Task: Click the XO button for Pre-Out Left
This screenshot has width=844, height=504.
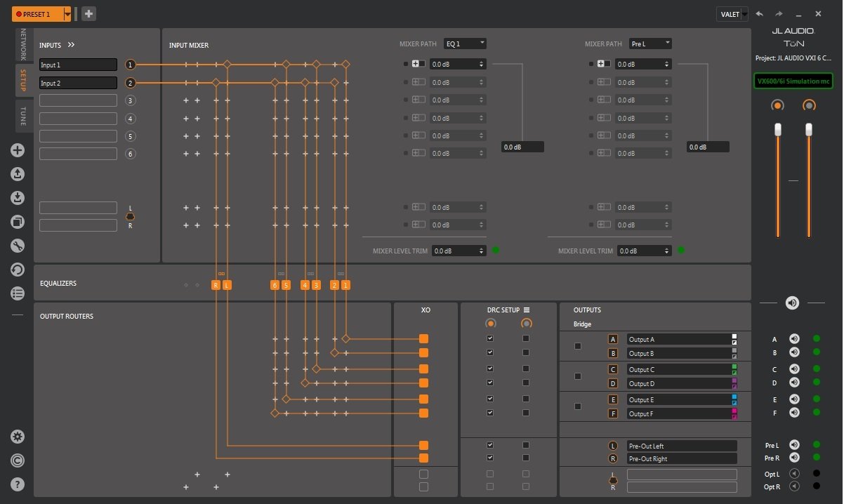Action: tap(423, 445)
